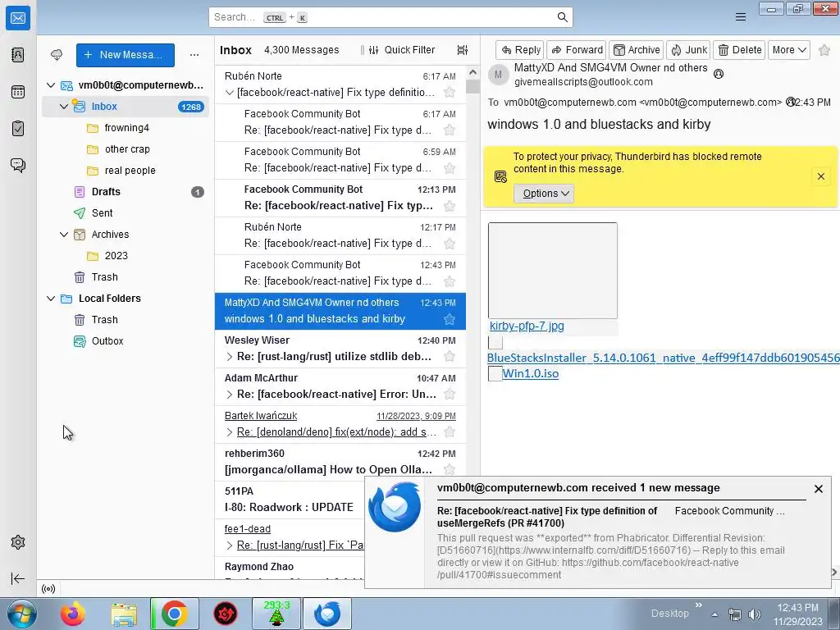Open the Chat space
The image size is (840, 630).
pyautogui.click(x=18, y=165)
